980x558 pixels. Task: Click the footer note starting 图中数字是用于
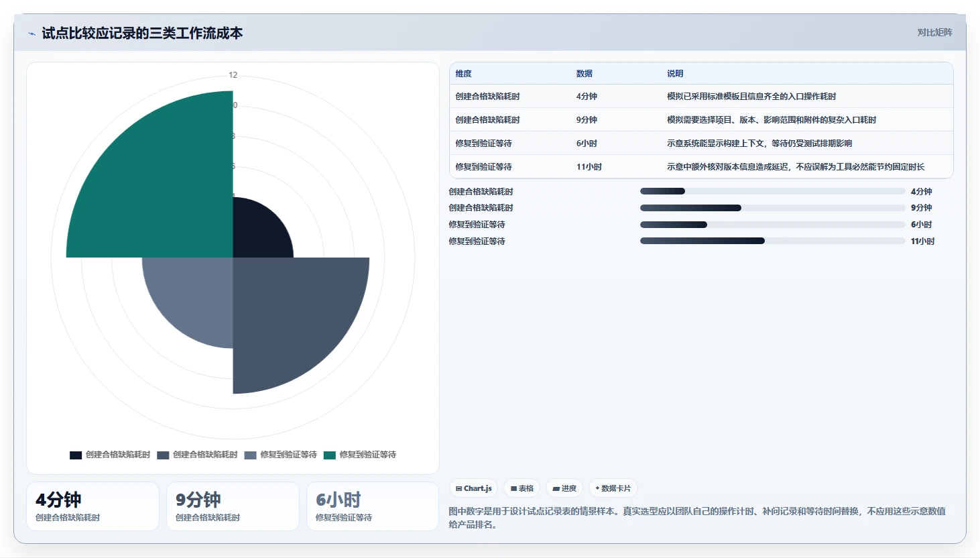697,518
